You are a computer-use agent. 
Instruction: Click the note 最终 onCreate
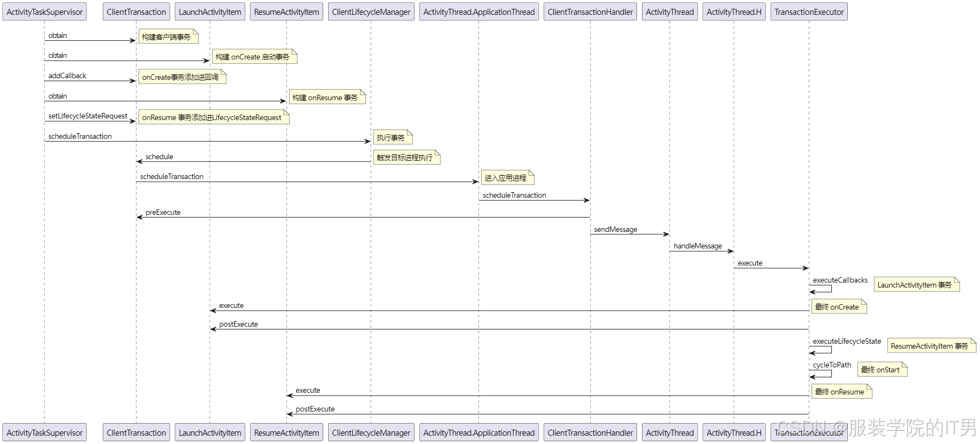pos(839,307)
